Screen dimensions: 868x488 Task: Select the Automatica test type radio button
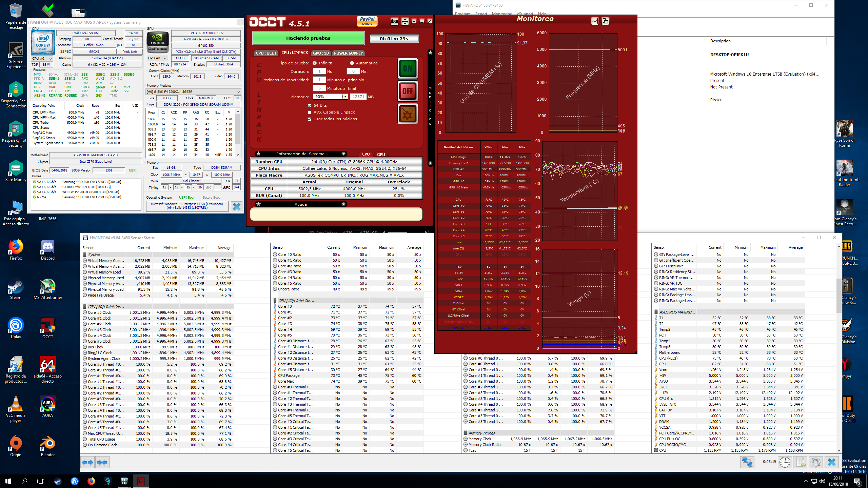pos(352,63)
